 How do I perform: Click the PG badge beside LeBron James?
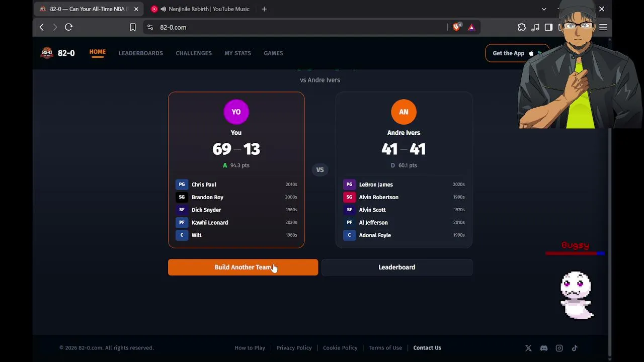[x=349, y=185]
